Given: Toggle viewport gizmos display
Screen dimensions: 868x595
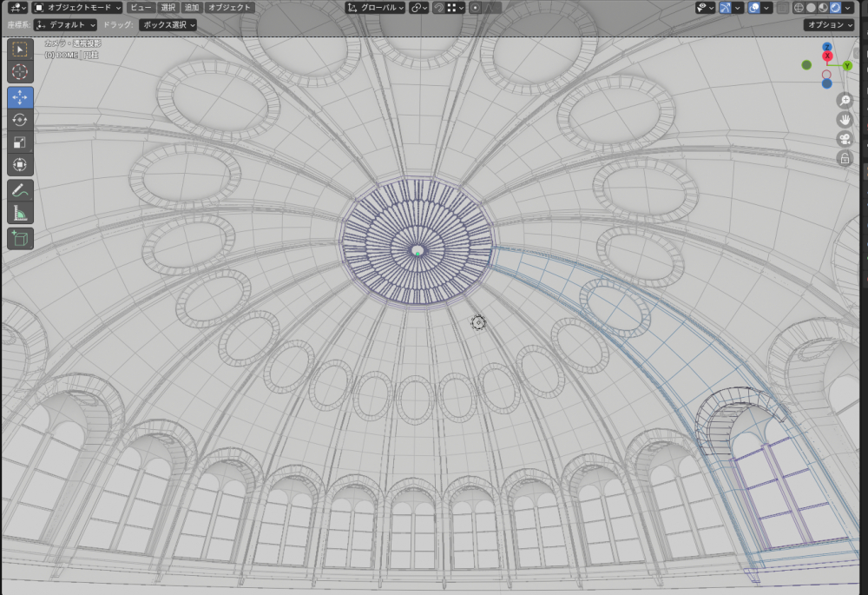Looking at the screenshot, I should [725, 8].
